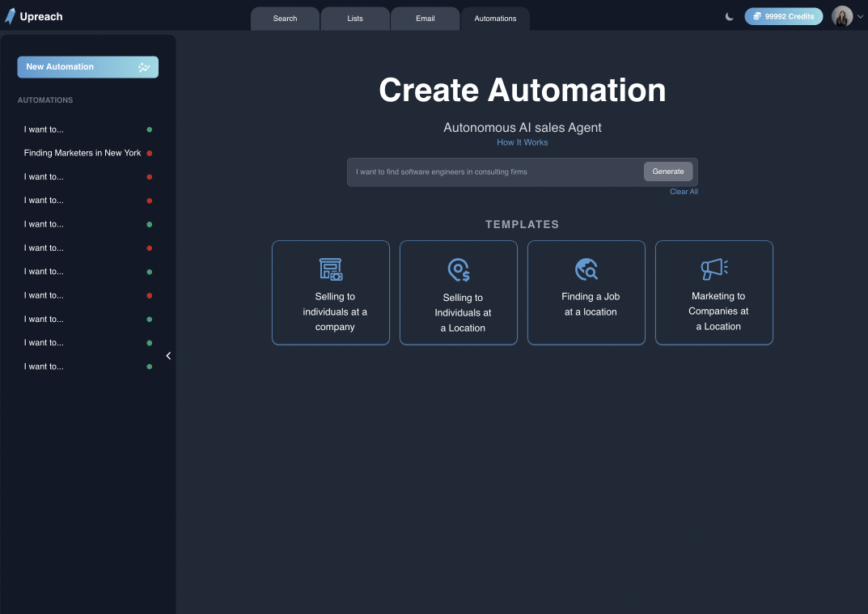Collapse the sidebar using the left chevron
The height and width of the screenshot is (614, 868).
pyautogui.click(x=168, y=355)
